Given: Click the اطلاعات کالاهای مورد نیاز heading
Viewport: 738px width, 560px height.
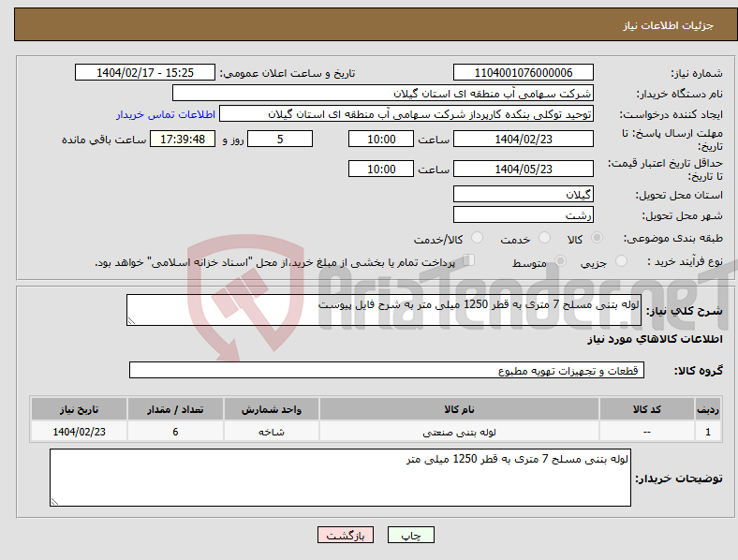Looking at the screenshot, I should (x=655, y=339).
